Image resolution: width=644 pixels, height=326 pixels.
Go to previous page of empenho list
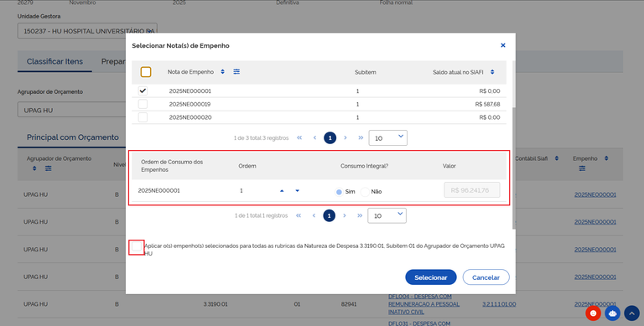(x=314, y=138)
